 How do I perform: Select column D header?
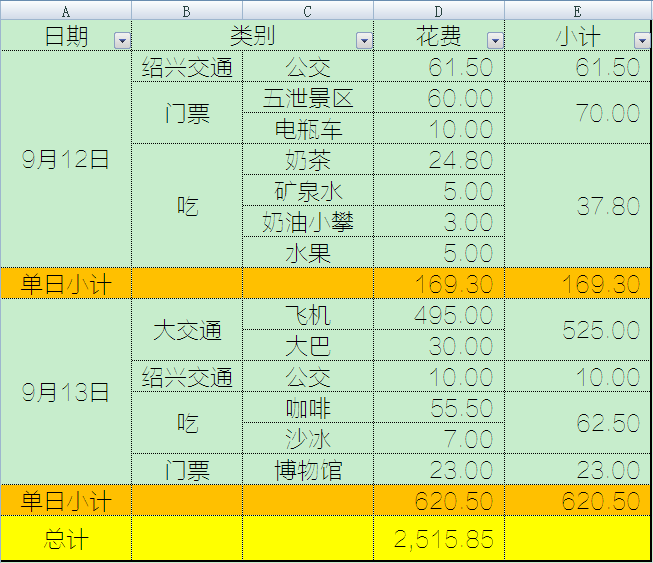click(x=439, y=11)
